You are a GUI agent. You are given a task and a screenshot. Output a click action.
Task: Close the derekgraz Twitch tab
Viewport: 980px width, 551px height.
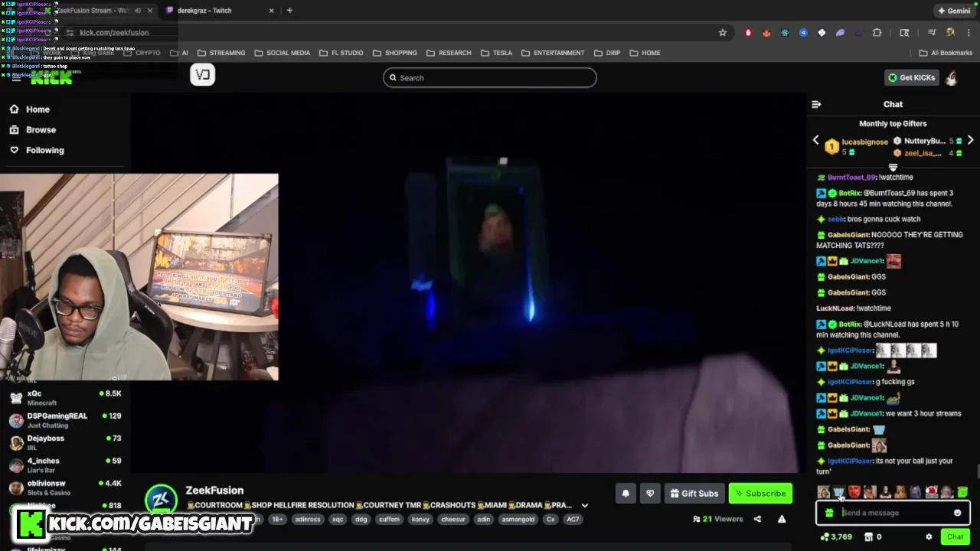(x=272, y=11)
